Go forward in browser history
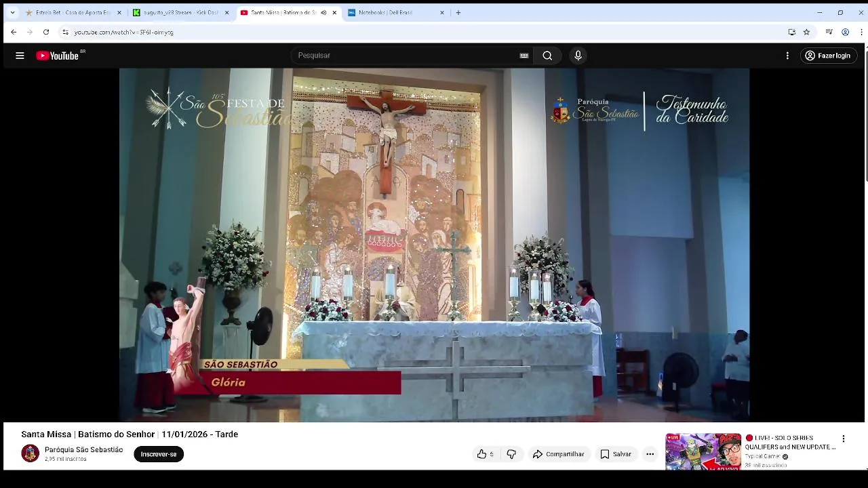868x488 pixels. [x=30, y=32]
